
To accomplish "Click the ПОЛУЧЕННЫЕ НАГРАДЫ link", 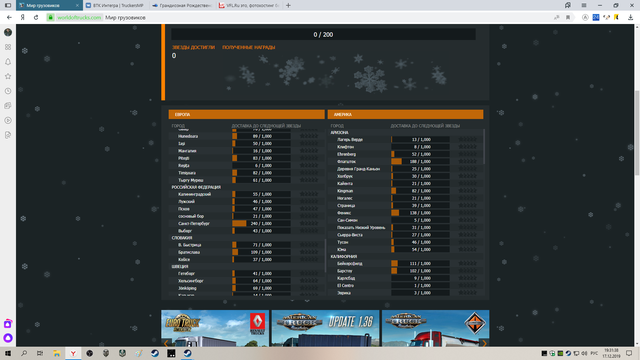I will (x=249, y=47).
